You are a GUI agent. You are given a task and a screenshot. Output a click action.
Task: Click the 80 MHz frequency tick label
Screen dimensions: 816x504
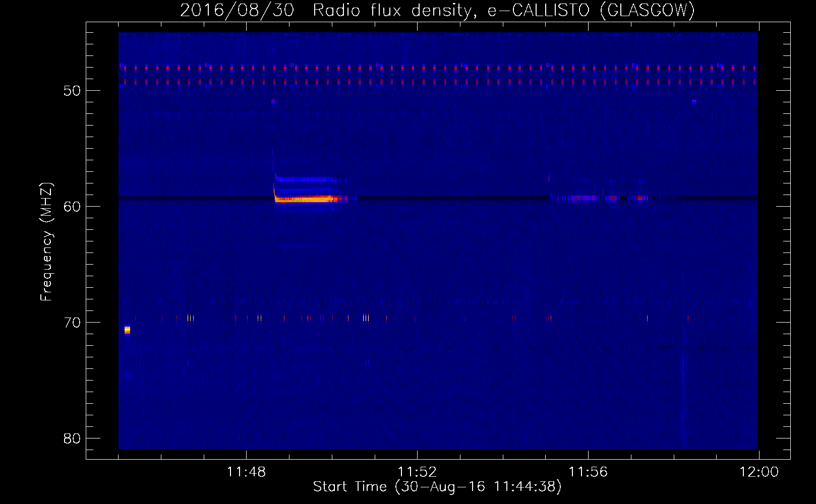pos(72,438)
